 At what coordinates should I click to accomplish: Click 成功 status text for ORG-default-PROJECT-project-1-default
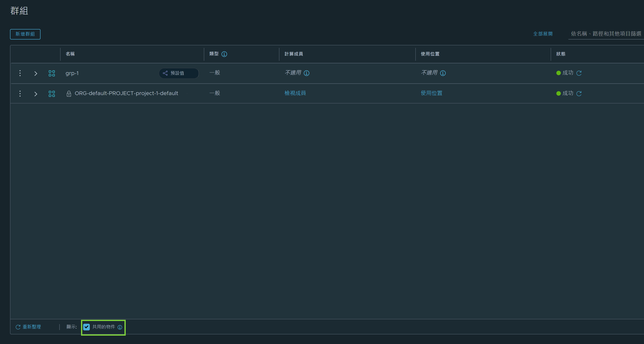click(568, 93)
